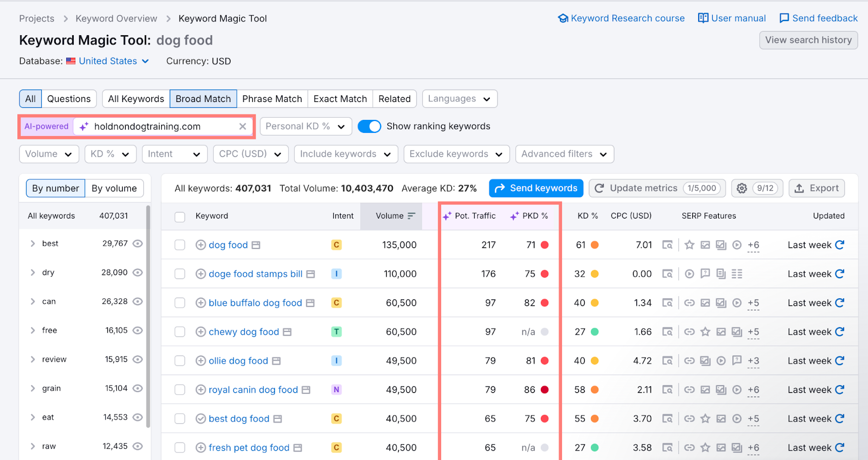
Task: Select the Phrase Match tab
Action: (x=272, y=99)
